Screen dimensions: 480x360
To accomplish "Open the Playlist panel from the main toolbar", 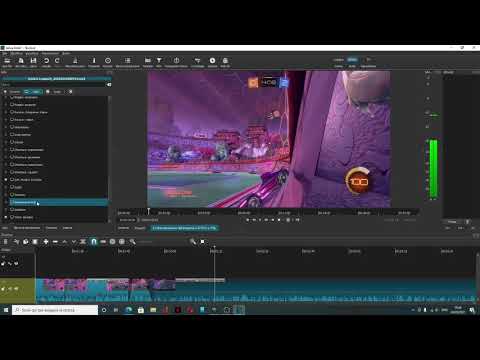I will (127, 62).
